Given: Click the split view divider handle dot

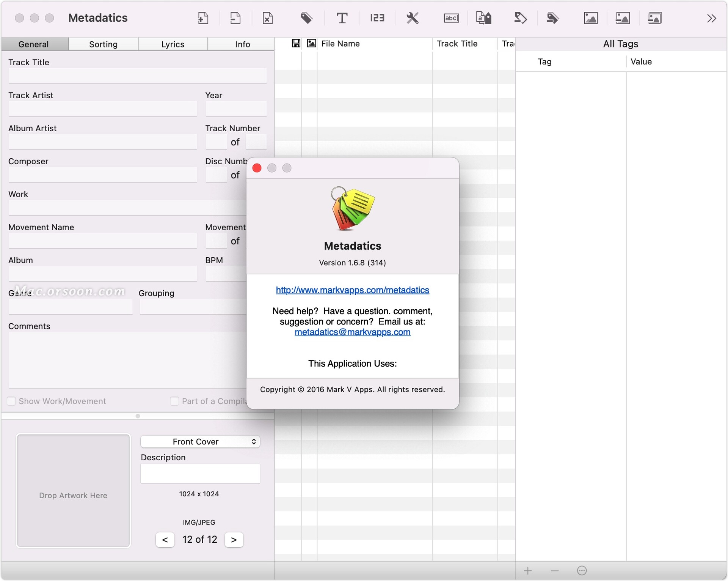Looking at the screenshot, I should pyautogui.click(x=138, y=416).
